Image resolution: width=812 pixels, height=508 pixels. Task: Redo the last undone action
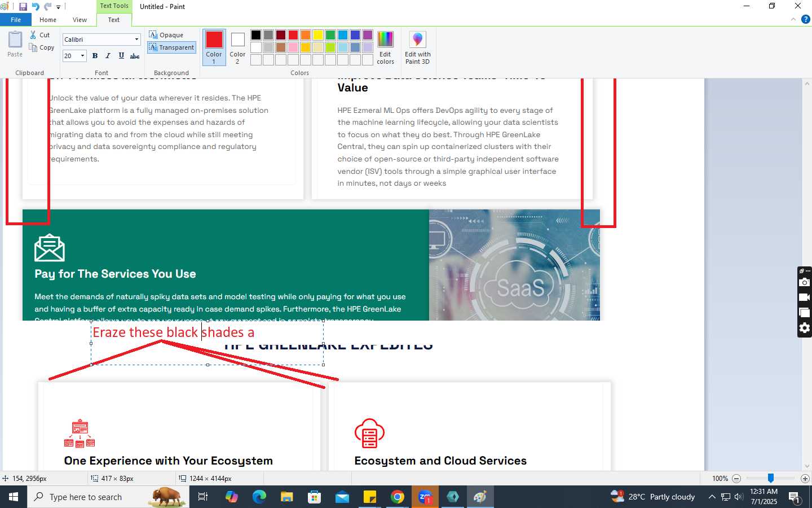(48, 7)
